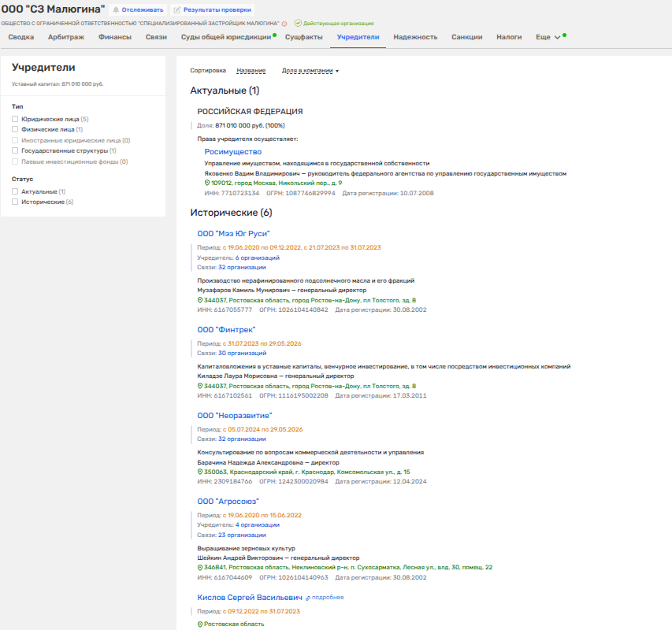The image size is (672, 630).
Task: Switch to the Финансы tab
Action: click(x=115, y=37)
